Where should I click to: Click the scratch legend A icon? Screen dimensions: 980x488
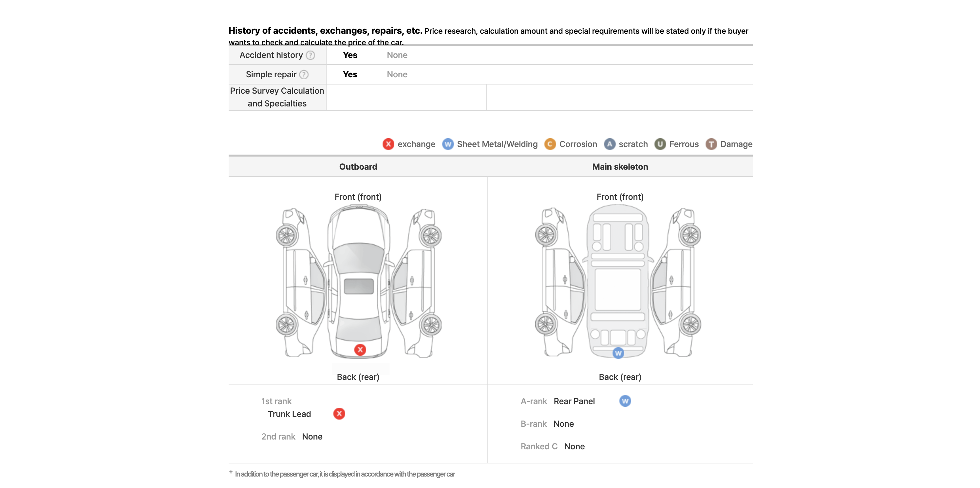click(x=609, y=144)
